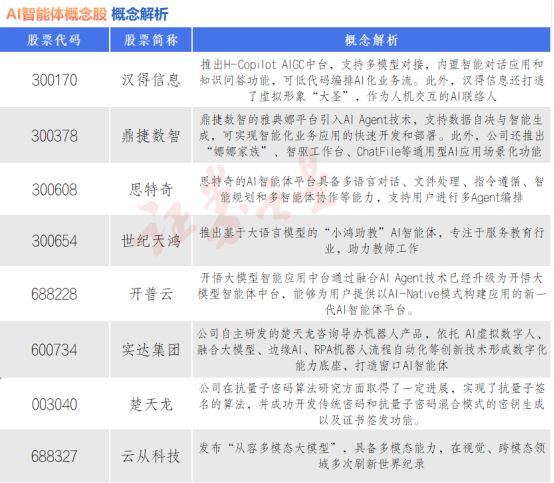Click stock name 开普云
The width and height of the screenshot is (554, 483).
[151, 294]
